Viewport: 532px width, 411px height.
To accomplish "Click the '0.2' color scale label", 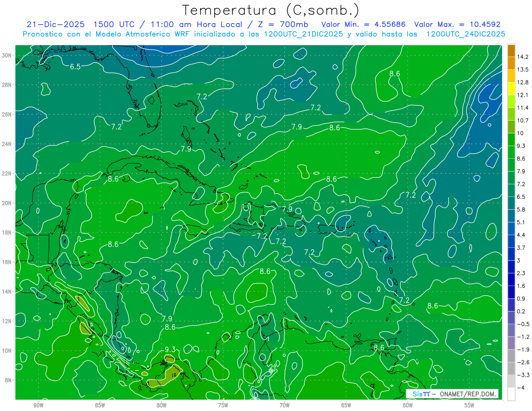I will click(521, 311).
